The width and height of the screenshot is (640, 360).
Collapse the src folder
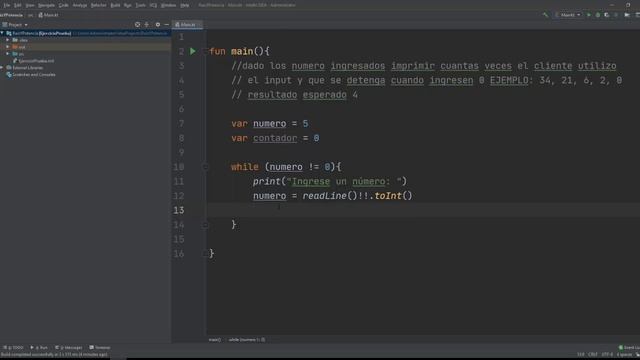(x=7, y=54)
